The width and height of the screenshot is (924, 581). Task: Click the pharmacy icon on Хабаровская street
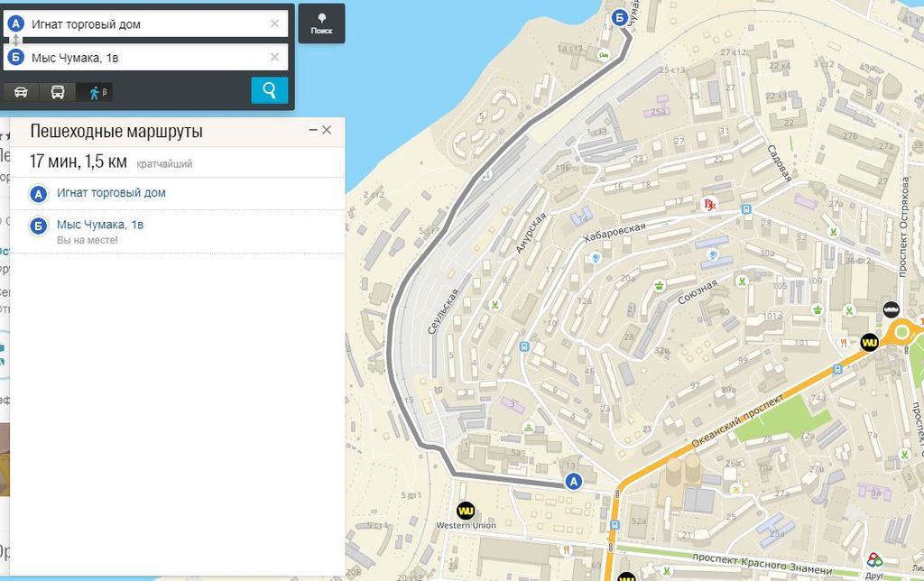[709, 206]
